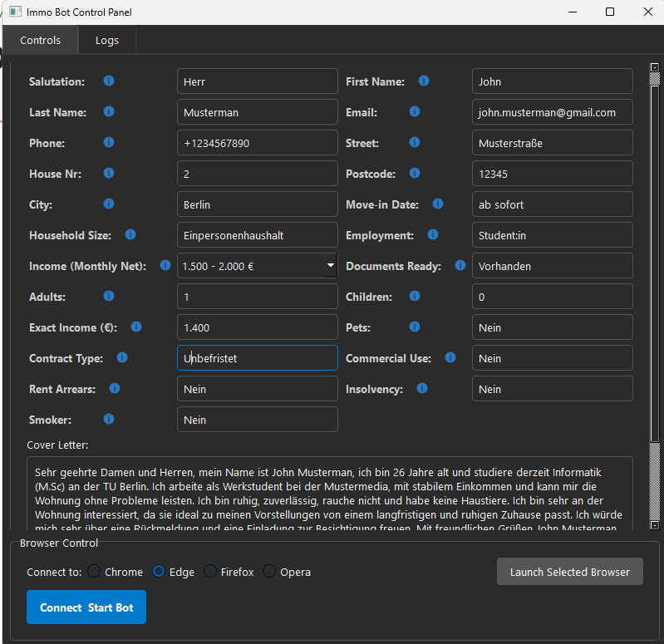Screen dimensions: 664x644
Task: Click into the Cover Letter text area
Action: [329, 493]
